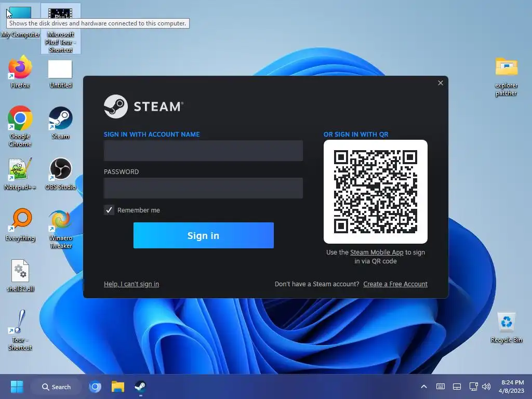The height and width of the screenshot is (399, 532).
Task: Open the volume speaker tray icon
Action: [486, 387]
